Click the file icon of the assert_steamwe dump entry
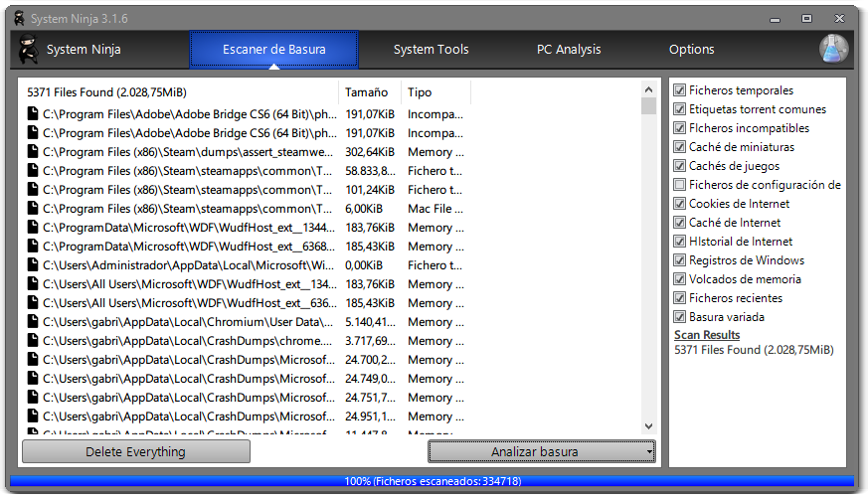This screenshot has width=868, height=501. click(x=33, y=152)
